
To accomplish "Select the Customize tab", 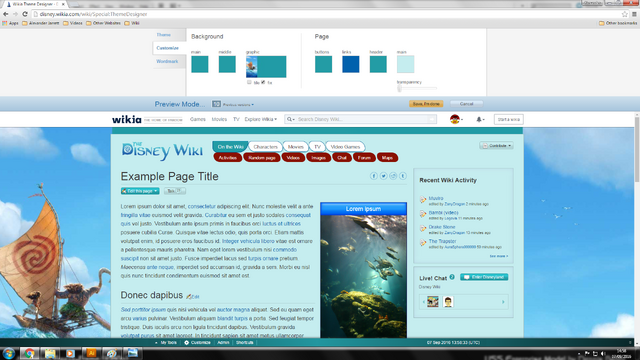I will [167, 48].
